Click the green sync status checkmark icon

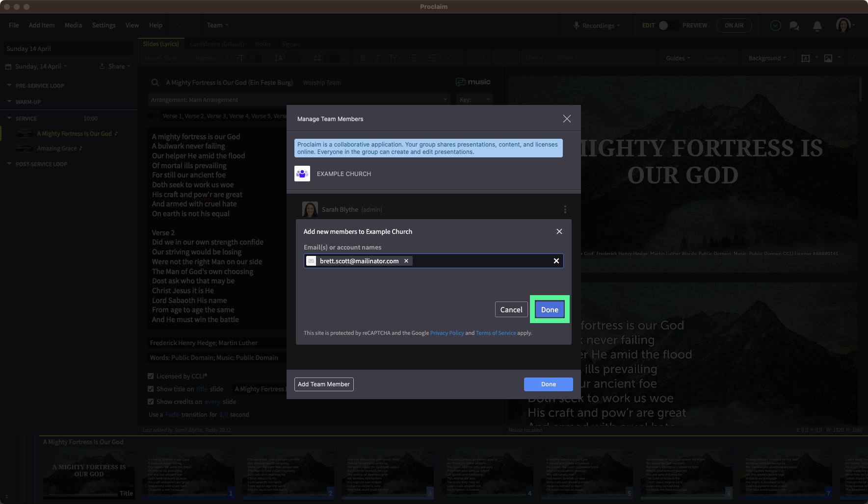point(776,25)
